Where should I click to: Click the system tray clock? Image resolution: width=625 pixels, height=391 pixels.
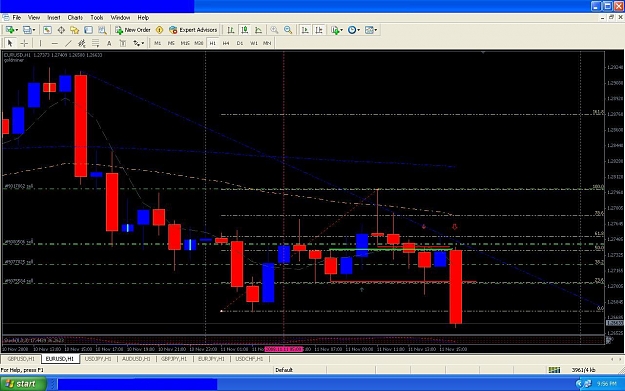pos(607,384)
